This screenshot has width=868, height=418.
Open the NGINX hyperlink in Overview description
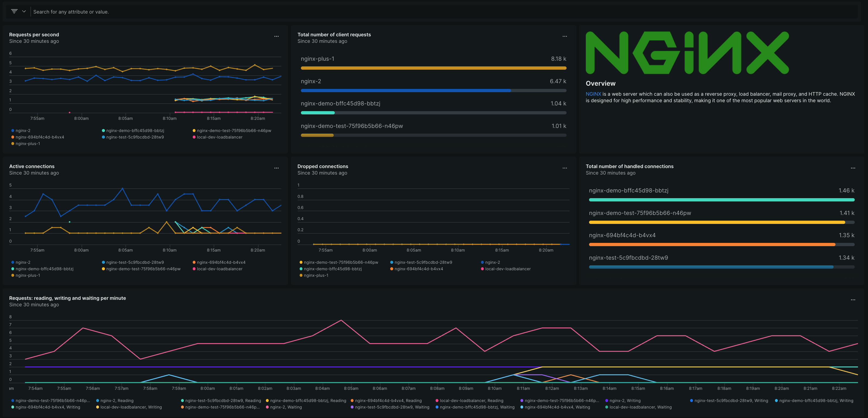click(x=593, y=94)
